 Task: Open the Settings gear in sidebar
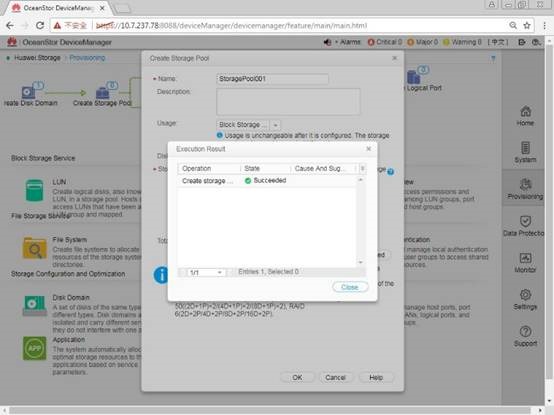coord(525,295)
